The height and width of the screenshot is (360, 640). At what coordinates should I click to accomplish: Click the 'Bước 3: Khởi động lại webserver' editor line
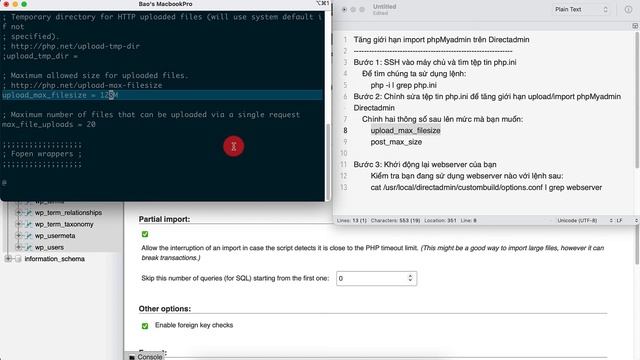425,164
